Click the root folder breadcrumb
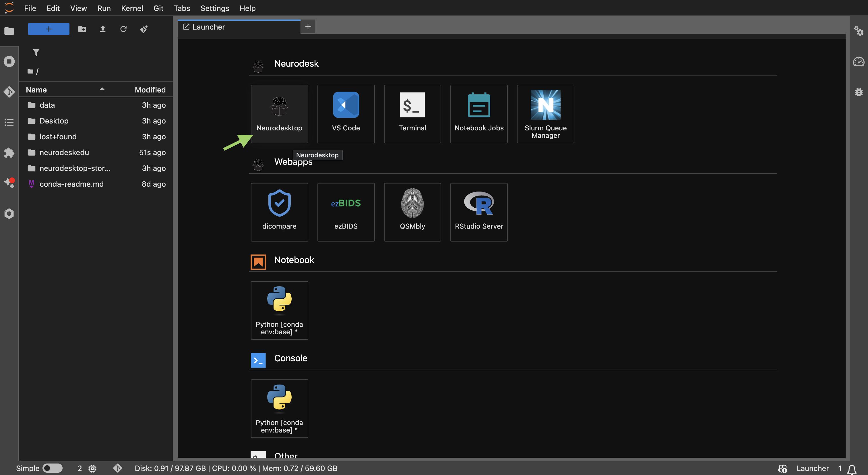This screenshot has width=868, height=475. tap(31, 71)
